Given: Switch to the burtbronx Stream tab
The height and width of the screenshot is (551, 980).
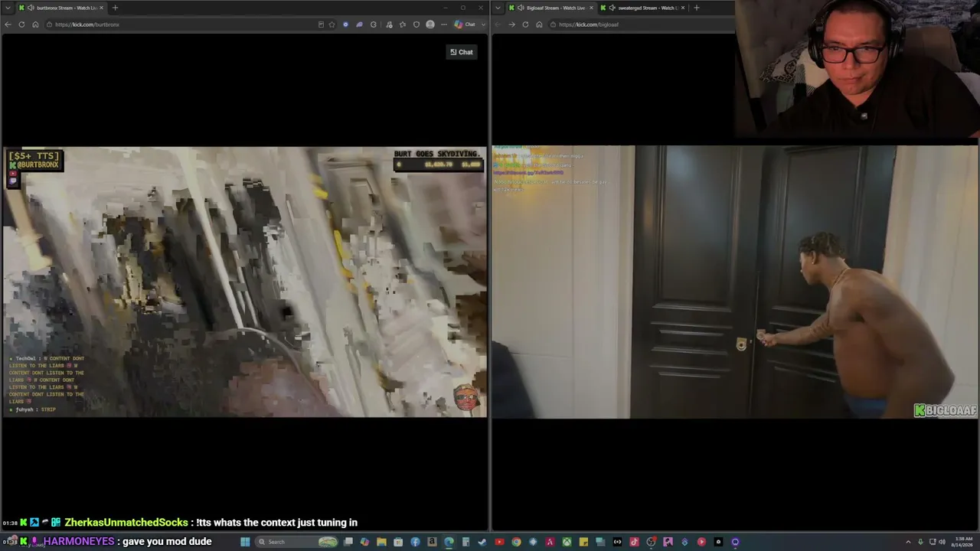Looking at the screenshot, I should pos(61,8).
